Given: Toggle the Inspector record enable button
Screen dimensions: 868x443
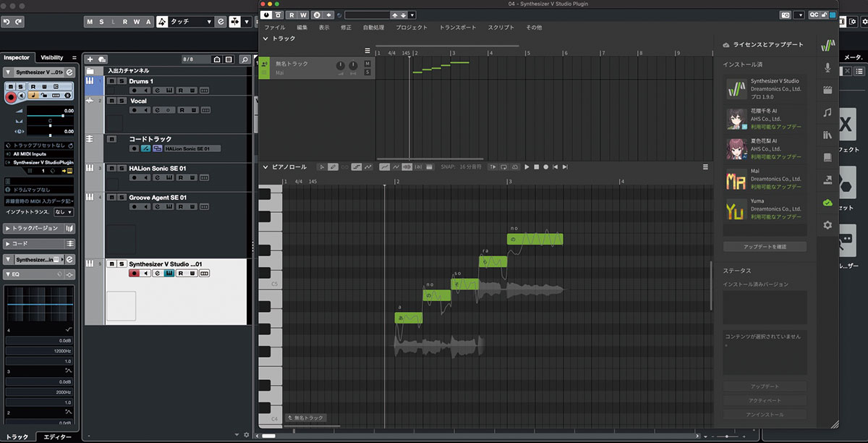Looking at the screenshot, I should coord(11,96).
